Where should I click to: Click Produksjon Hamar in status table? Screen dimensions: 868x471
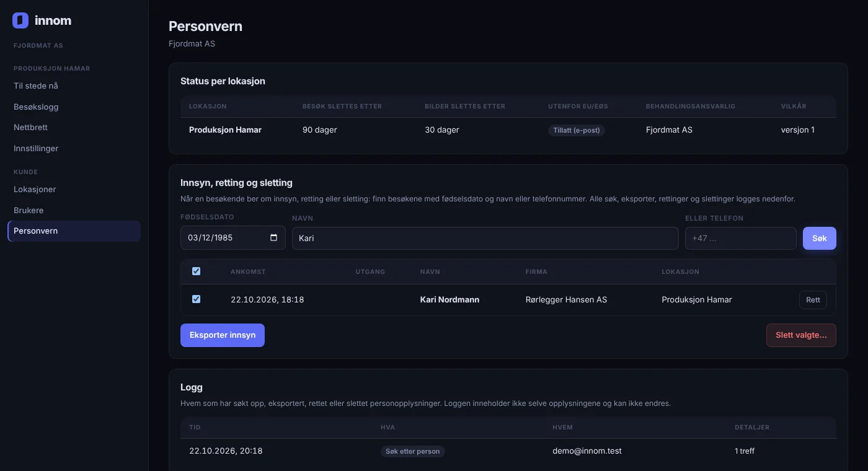click(225, 130)
